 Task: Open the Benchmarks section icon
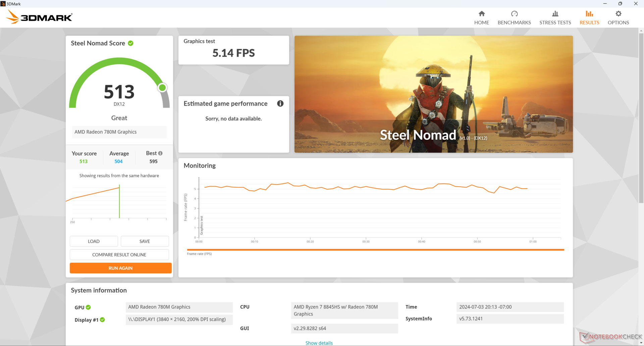point(514,14)
